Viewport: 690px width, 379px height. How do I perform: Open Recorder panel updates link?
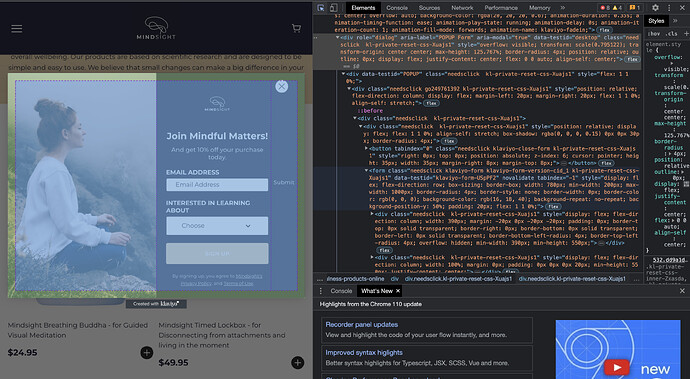362,324
